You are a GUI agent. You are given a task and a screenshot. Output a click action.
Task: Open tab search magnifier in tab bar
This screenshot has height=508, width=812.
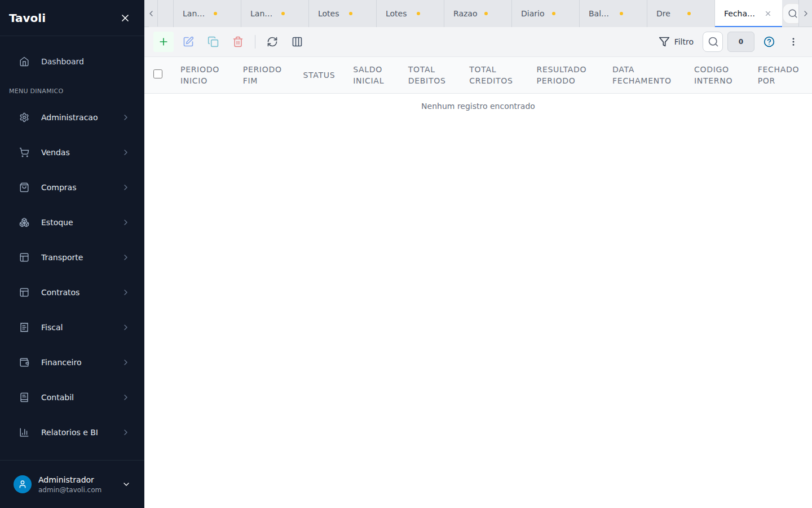click(792, 14)
